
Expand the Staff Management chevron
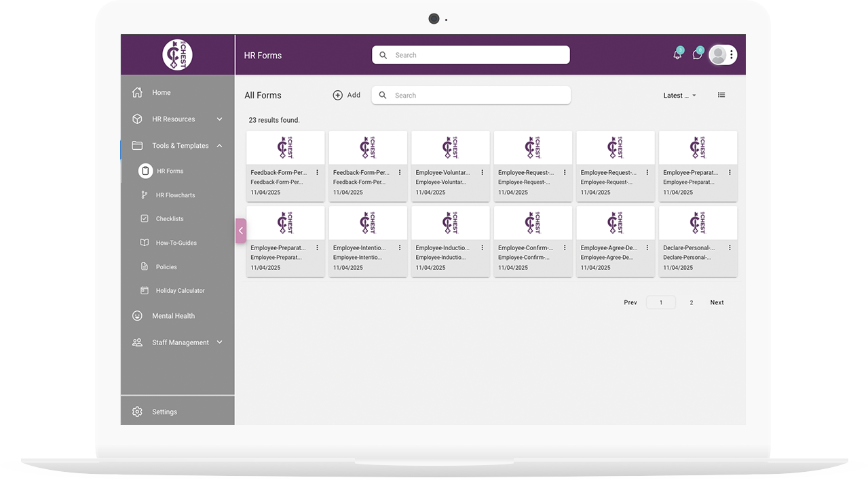(x=219, y=342)
